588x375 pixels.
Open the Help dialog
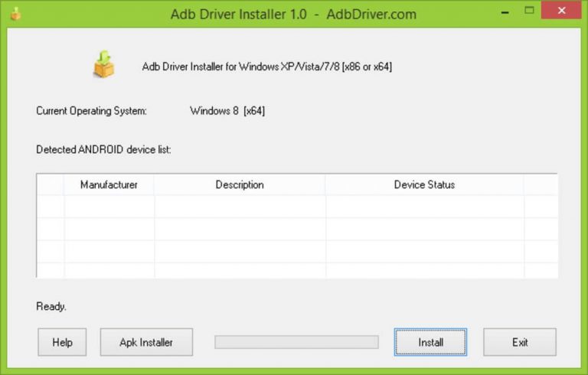(62, 342)
